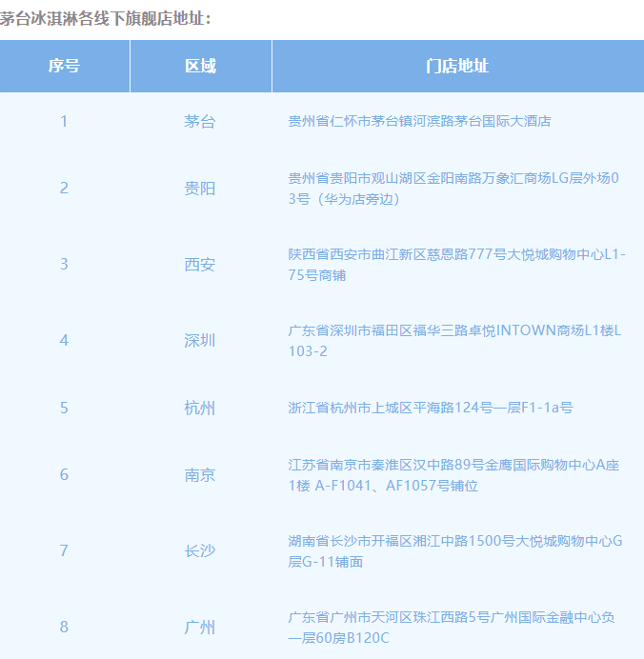Select the serial number 2 cell
Viewport: 644px width, 659px height.
point(64,189)
